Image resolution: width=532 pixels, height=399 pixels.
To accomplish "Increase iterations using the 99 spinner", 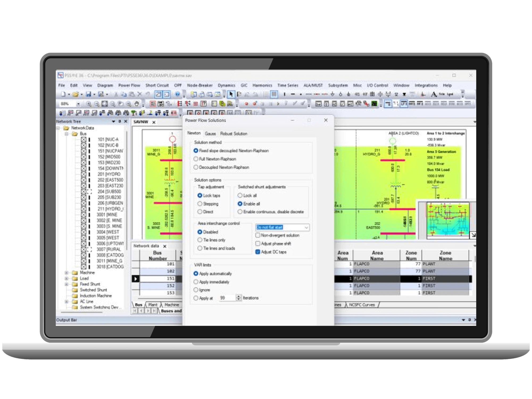I will pyautogui.click(x=238, y=296).
